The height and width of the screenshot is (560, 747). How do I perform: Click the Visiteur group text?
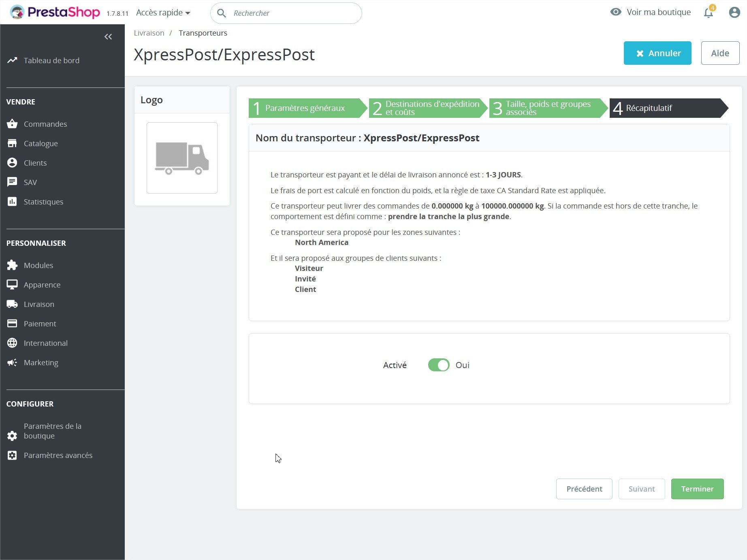click(309, 268)
